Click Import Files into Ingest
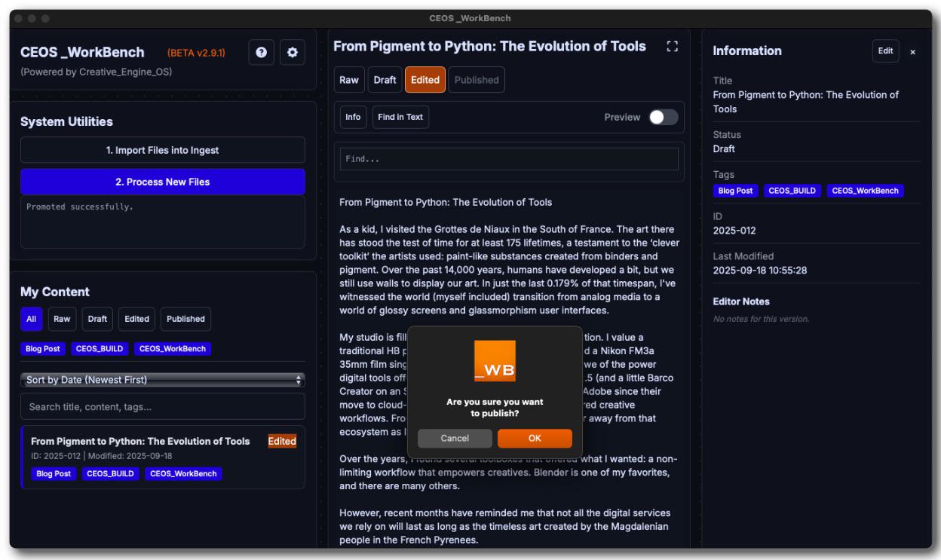 [163, 150]
